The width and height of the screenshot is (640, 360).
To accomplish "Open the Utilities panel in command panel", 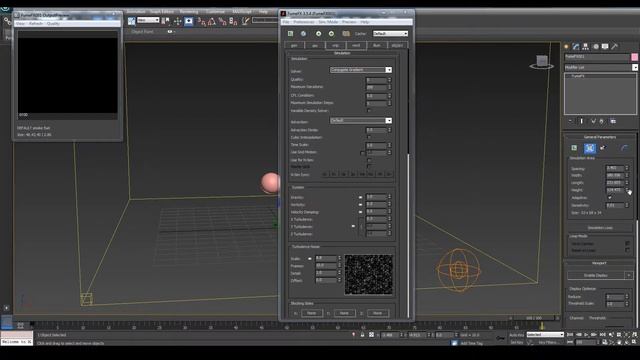I will point(615,47).
